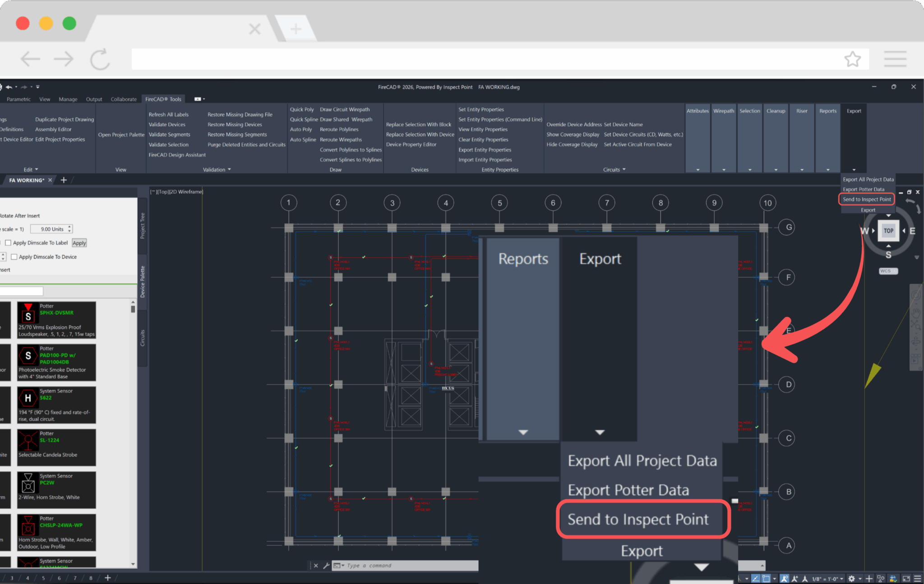Enable Apply Dimscale To Device checkbox
Screen dimensions: 924x584
(x=14, y=257)
